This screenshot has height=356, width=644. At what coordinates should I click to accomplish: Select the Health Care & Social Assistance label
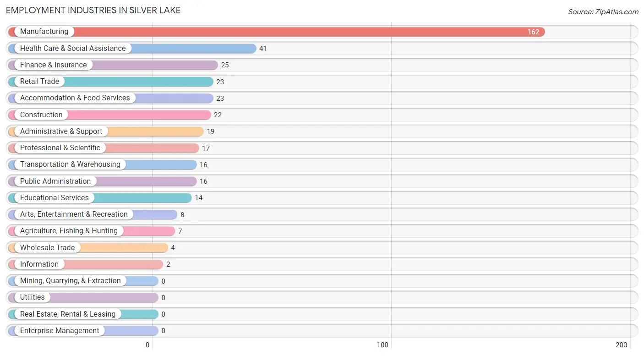click(x=73, y=48)
